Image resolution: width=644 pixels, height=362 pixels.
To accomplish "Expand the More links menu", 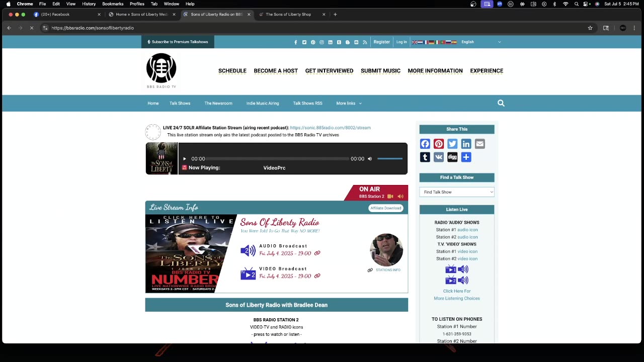I will [349, 104].
